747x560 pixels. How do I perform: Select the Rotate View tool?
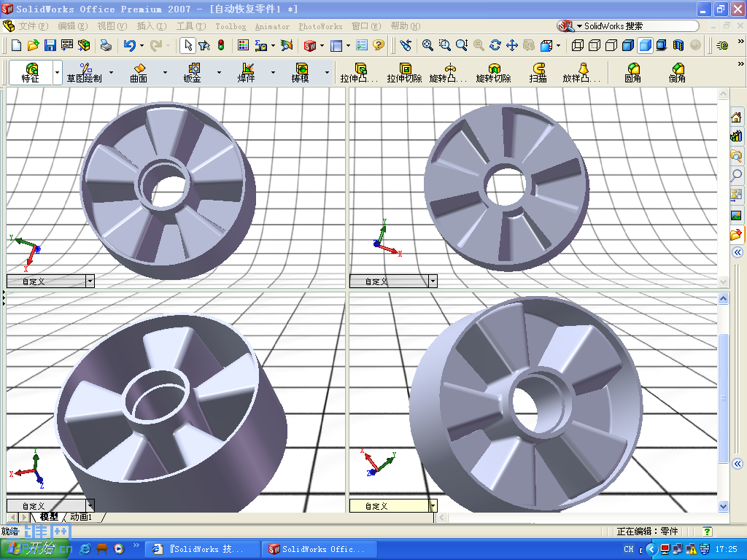pyautogui.click(x=495, y=45)
